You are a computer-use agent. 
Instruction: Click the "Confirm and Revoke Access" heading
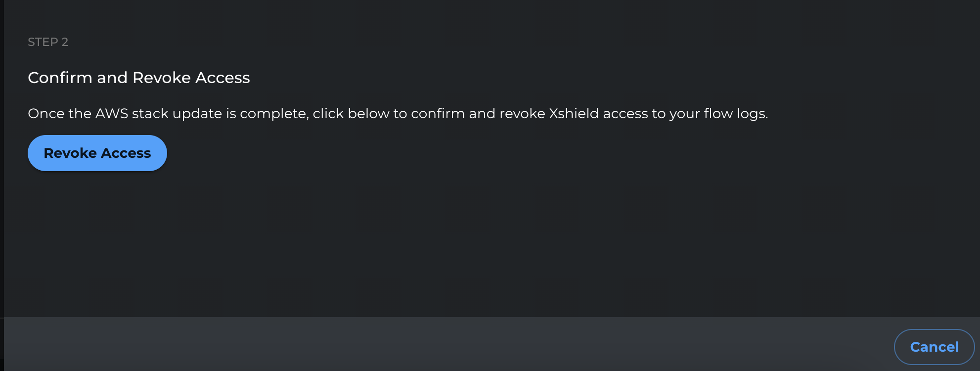139,78
